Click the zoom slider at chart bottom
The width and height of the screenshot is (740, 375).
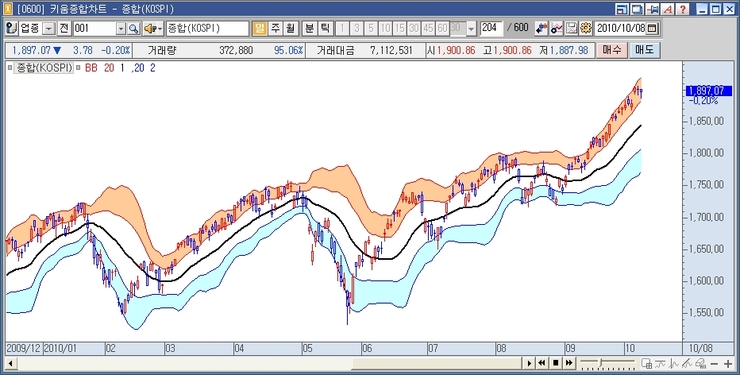tap(608, 363)
